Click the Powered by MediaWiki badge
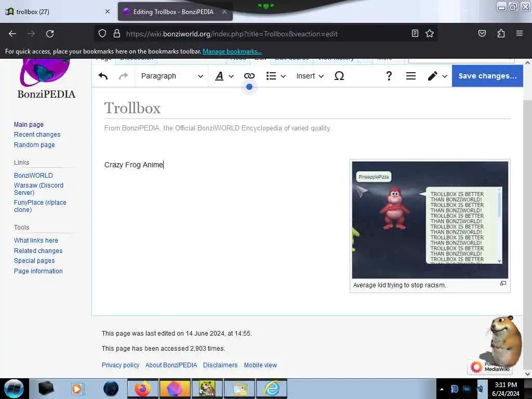This screenshot has width=532, height=399. pyautogui.click(x=489, y=367)
